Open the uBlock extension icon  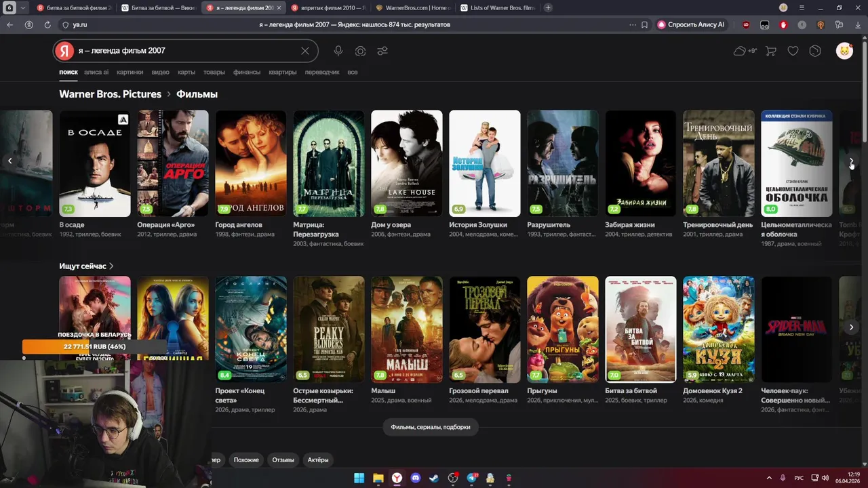coord(746,24)
